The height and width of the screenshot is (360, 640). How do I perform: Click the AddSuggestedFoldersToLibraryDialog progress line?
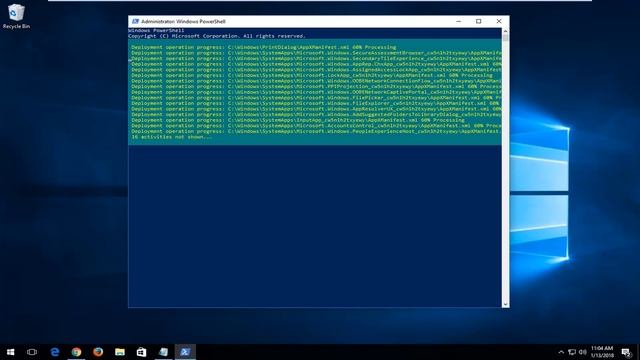[316, 115]
